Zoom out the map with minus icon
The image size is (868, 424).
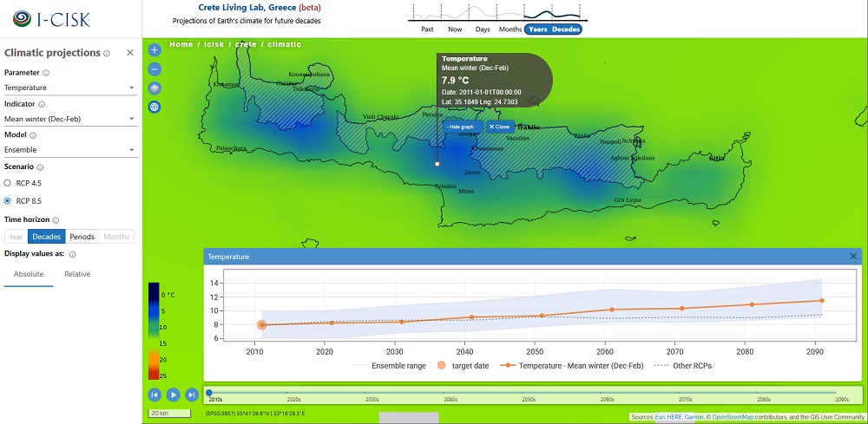[155, 68]
